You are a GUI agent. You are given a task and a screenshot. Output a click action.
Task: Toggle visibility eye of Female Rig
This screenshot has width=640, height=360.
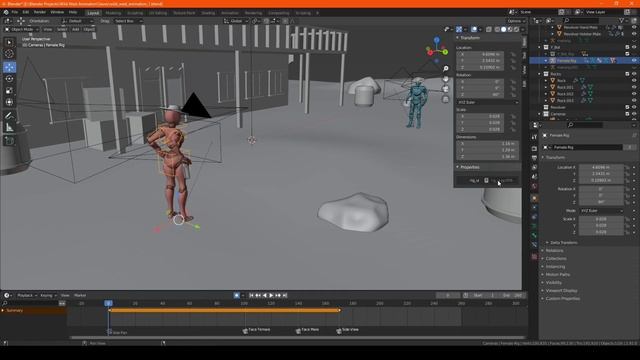tap(634, 60)
